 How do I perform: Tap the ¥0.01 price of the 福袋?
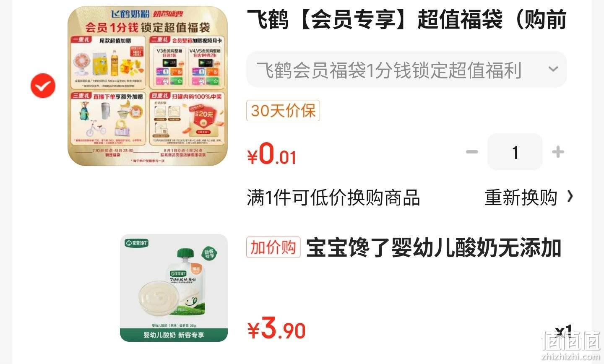pos(272,155)
